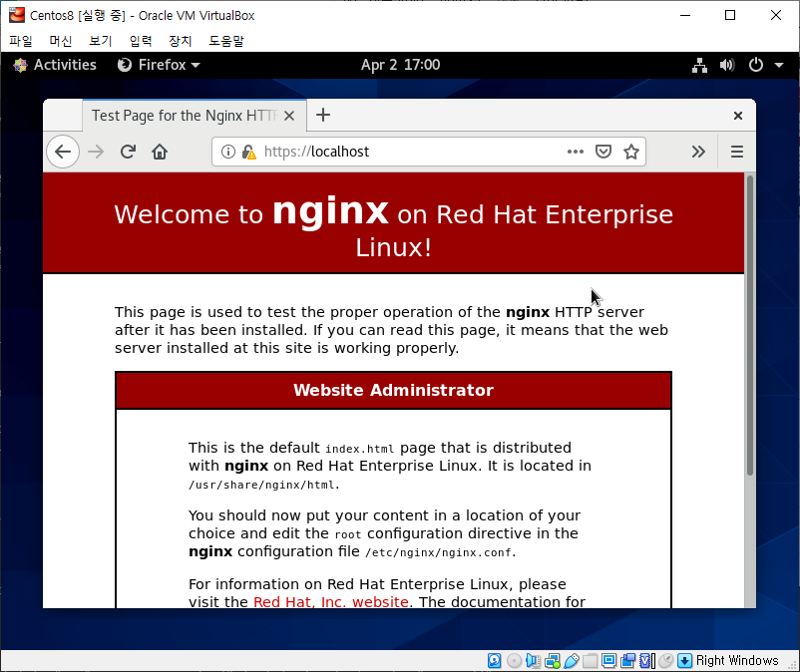
Task: Click the Right Windows host key label
Action: tap(737, 661)
